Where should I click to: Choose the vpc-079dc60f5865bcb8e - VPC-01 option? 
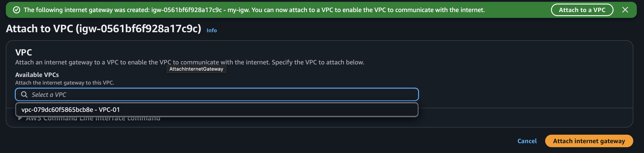[x=71, y=110]
